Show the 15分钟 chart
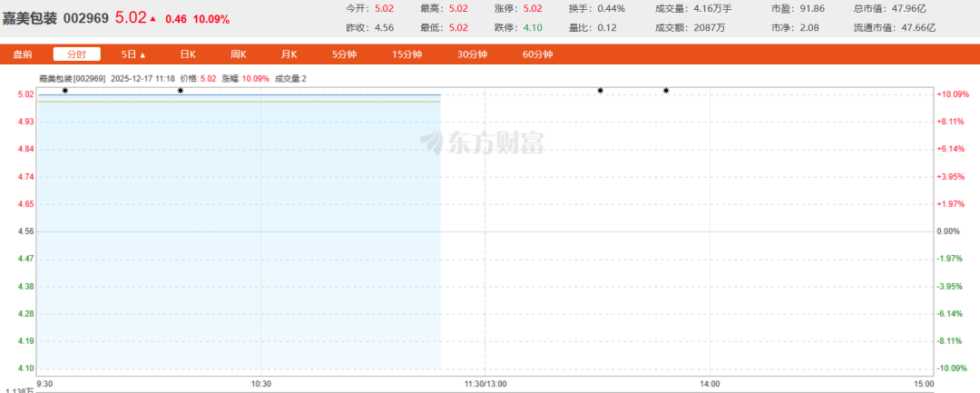This screenshot has height=393, width=980. tap(407, 54)
